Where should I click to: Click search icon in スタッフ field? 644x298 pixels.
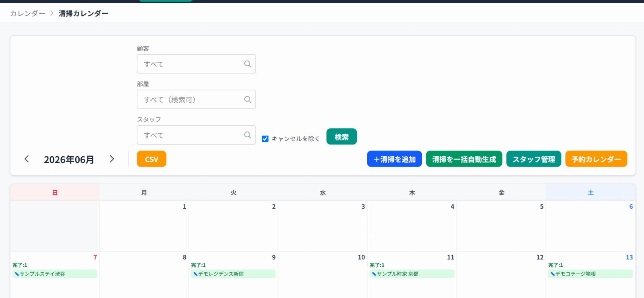pyautogui.click(x=247, y=135)
